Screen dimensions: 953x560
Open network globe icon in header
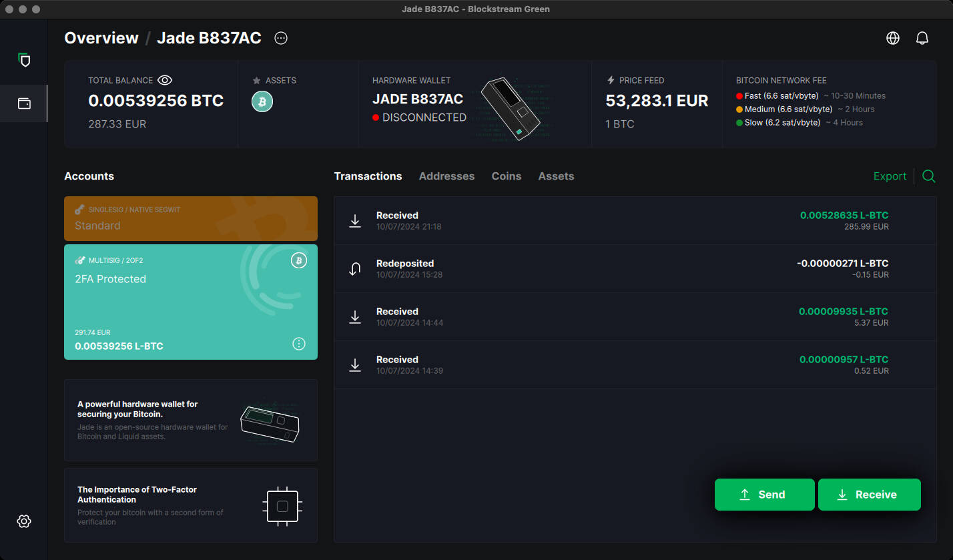893,38
